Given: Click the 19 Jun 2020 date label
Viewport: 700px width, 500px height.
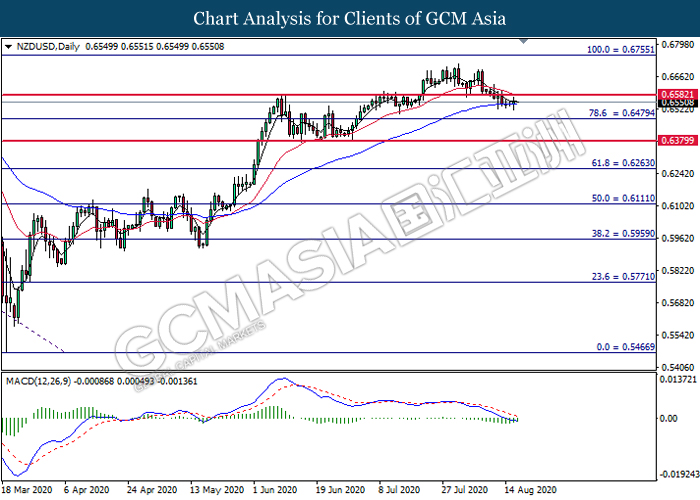Looking at the screenshot, I should click(x=340, y=490).
